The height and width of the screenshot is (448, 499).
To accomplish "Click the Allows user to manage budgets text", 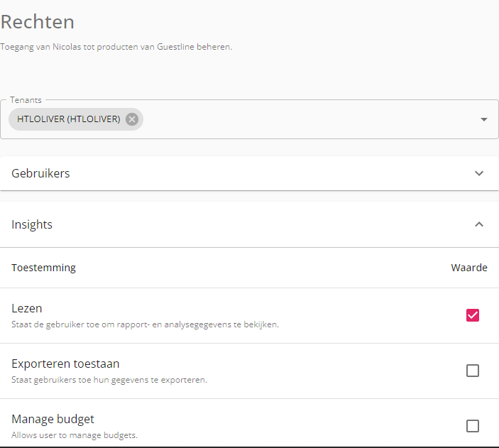I will [75, 435].
